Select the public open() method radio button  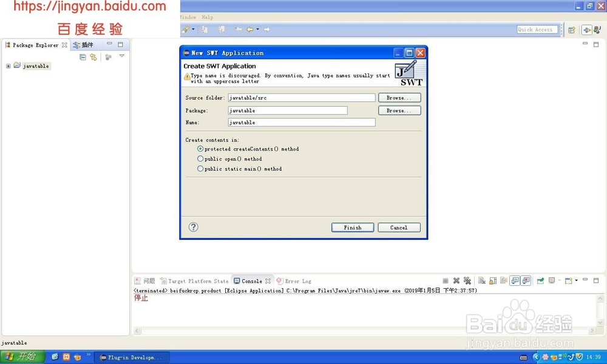tap(200, 158)
